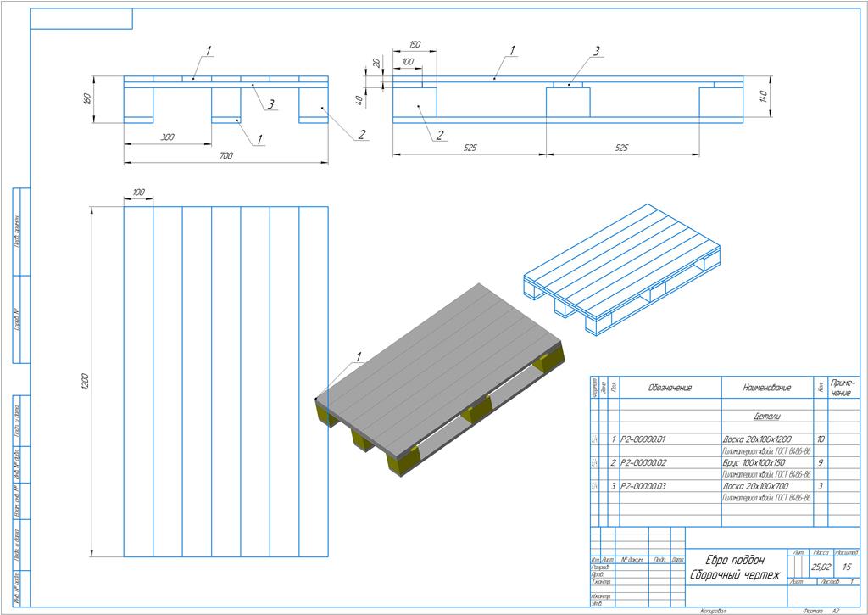Select quantity 9 in the parts table
The width and height of the screenshot is (868, 615).
[821, 462]
